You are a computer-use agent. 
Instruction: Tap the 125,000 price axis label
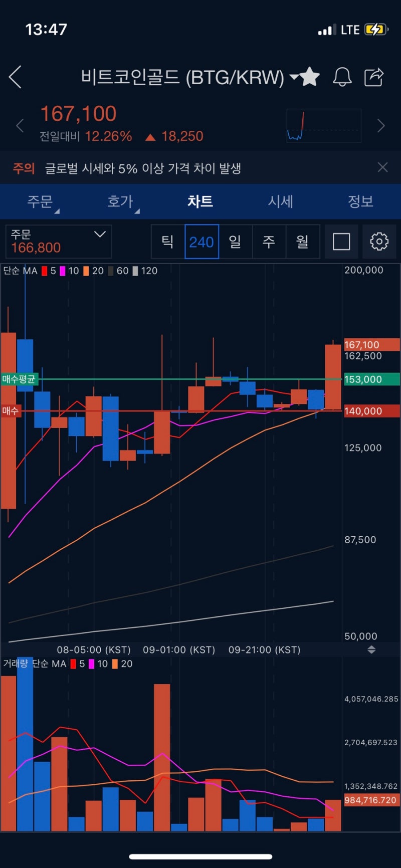[363, 448]
